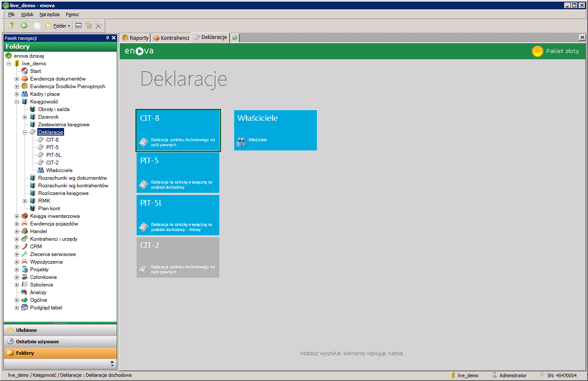Screen dimensions: 588x381
Task: Expand the Projekty node
Action: (17, 270)
